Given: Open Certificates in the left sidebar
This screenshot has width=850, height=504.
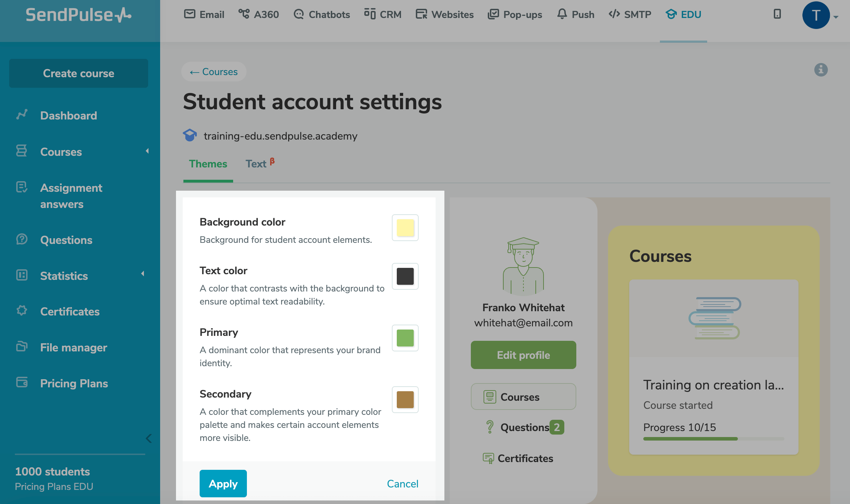Looking at the screenshot, I should pos(70,312).
